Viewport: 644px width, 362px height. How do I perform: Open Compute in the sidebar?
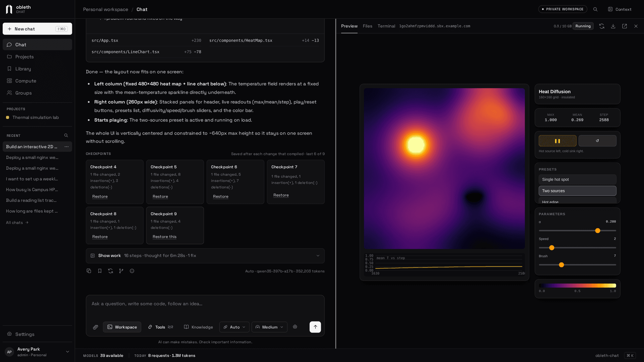[x=37, y=81]
